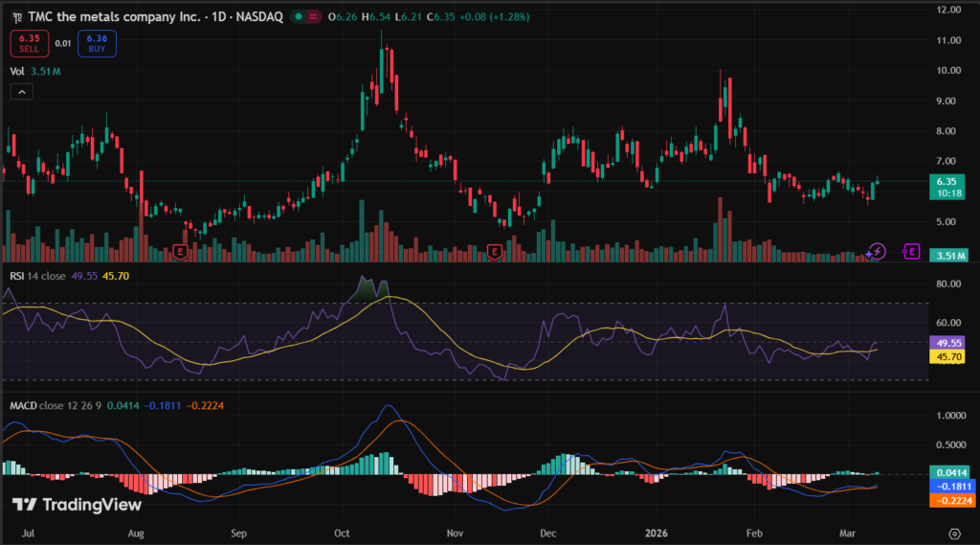Click the green market status dot
The image size is (980, 545).
301,17
